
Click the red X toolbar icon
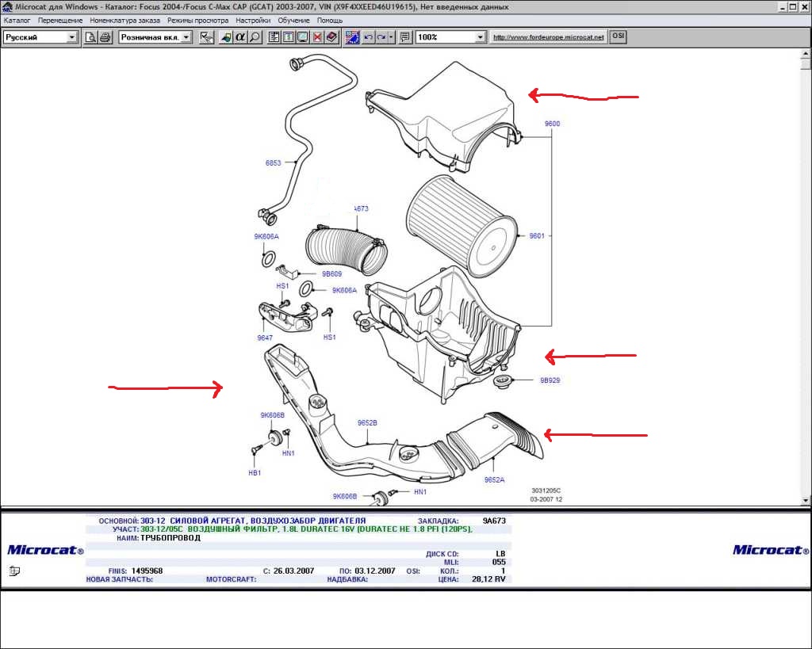click(x=317, y=37)
